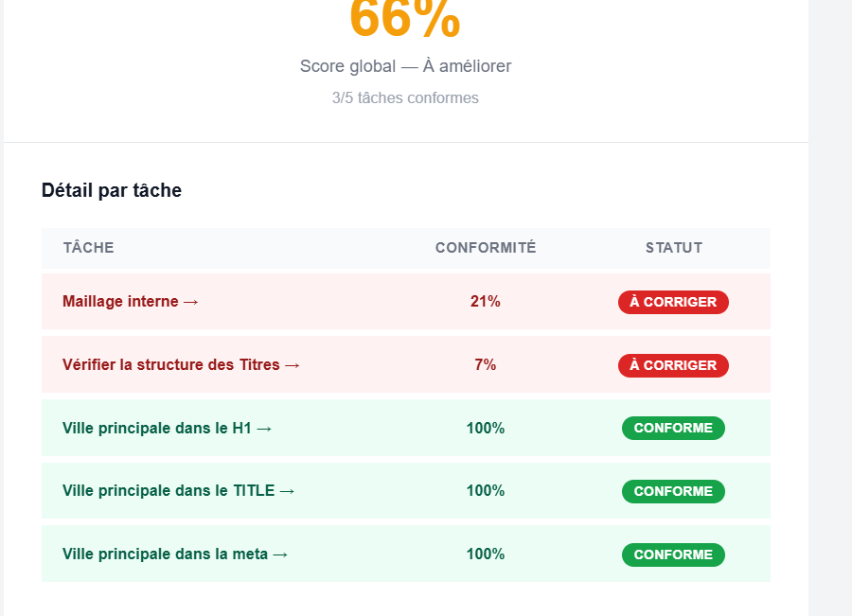Click the STATUT column header
Viewport: 852px width, 616px height.
(x=674, y=248)
